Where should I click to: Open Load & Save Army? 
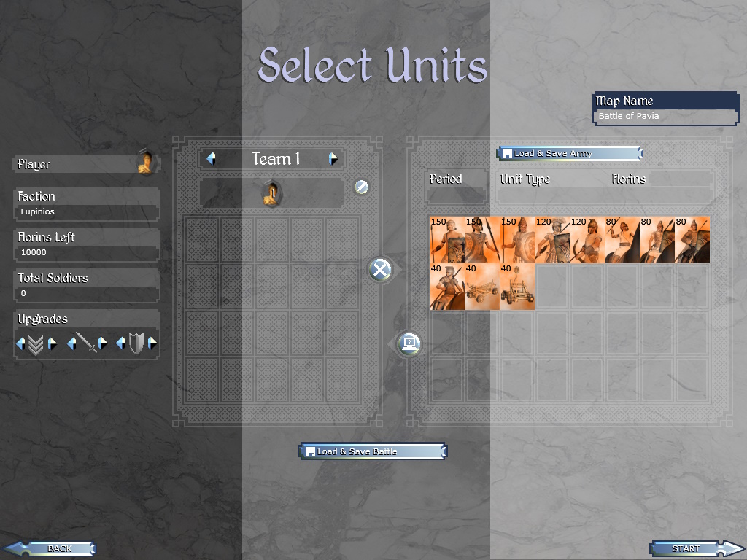570,153
